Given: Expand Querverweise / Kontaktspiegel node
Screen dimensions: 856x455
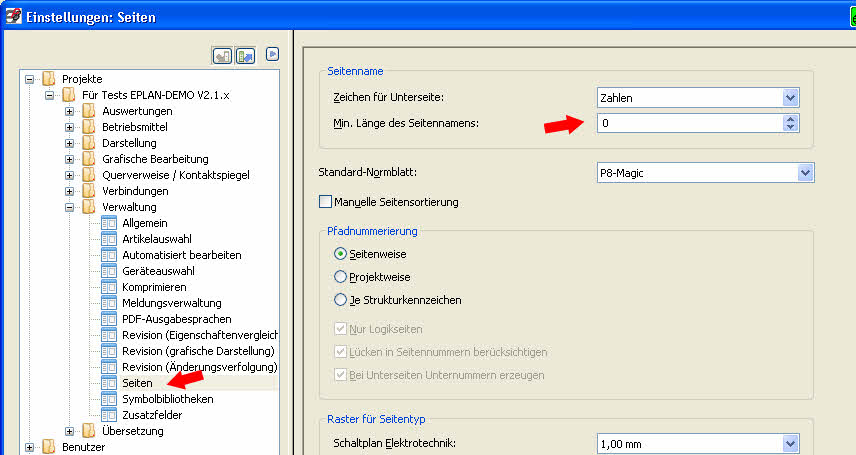Looking at the screenshot, I should (x=69, y=175).
